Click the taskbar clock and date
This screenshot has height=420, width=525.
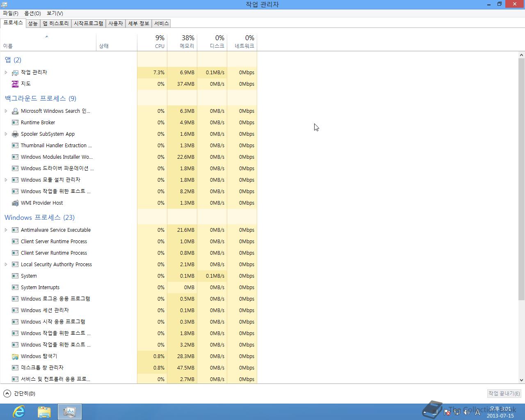pos(500,412)
